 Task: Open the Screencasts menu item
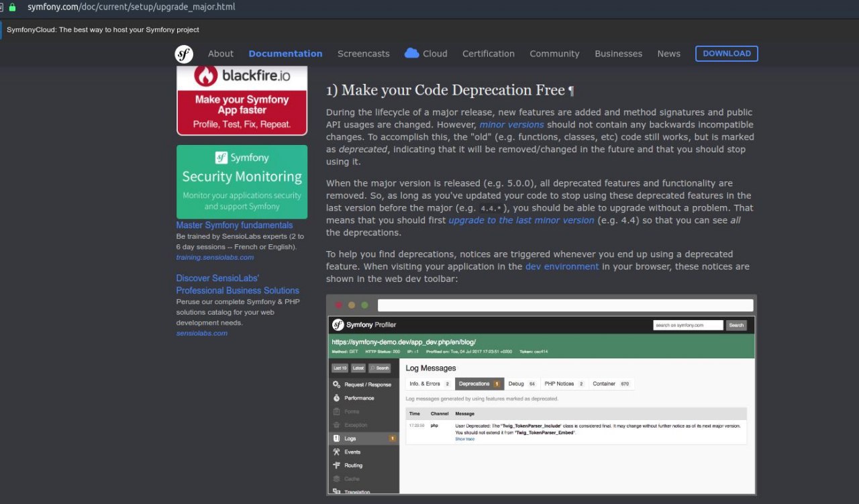coord(364,54)
